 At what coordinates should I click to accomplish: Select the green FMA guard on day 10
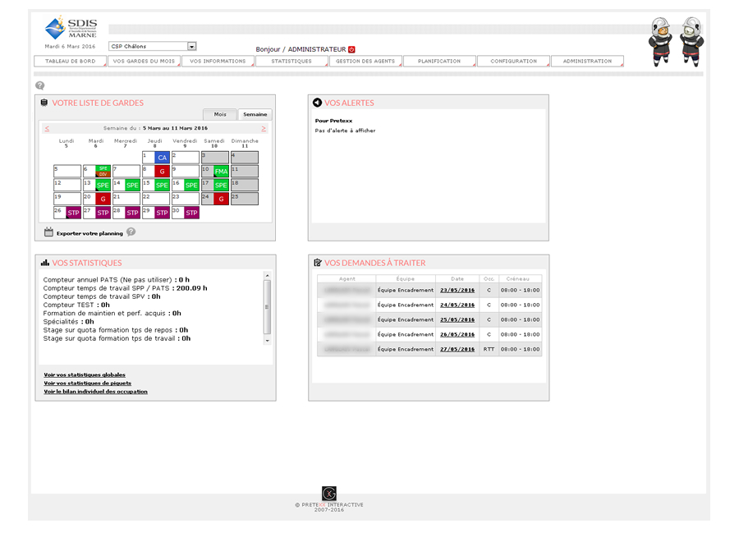click(x=221, y=171)
